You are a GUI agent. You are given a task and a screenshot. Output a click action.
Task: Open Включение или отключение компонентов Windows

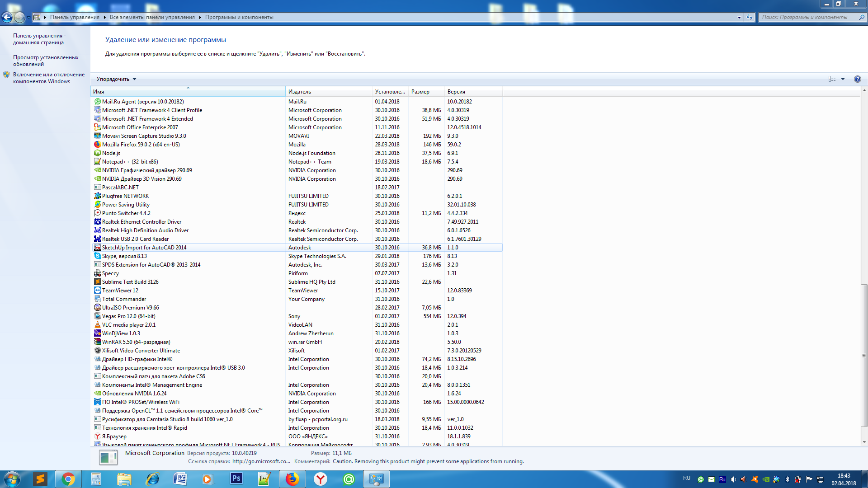pyautogui.click(x=48, y=78)
